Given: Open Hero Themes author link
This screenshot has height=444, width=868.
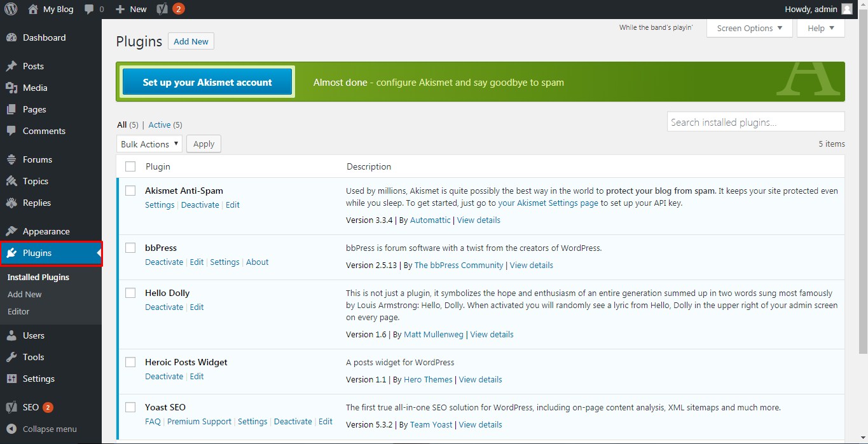Looking at the screenshot, I should click(428, 379).
